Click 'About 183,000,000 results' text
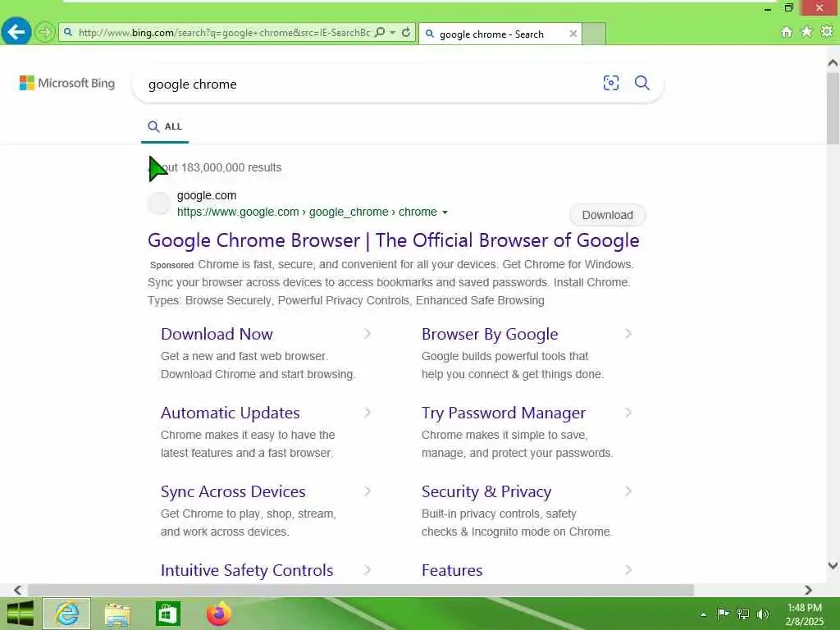The height and width of the screenshot is (630, 840). pyautogui.click(x=216, y=167)
